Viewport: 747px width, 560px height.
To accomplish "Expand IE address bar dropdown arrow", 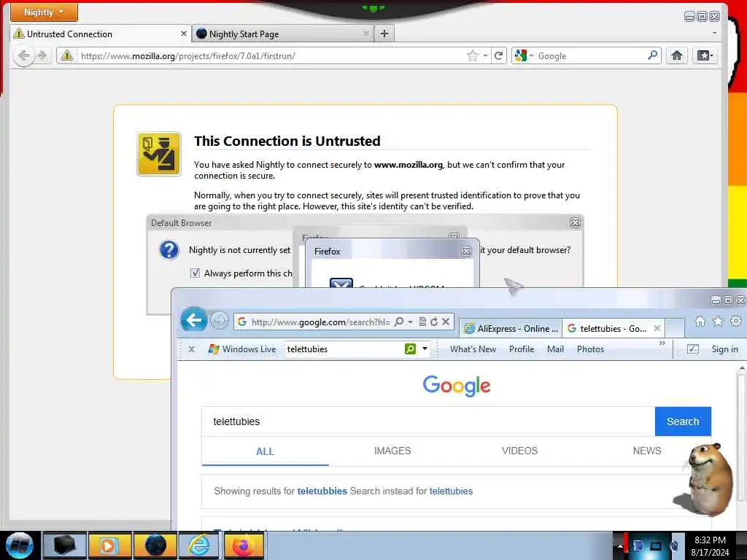I will [x=410, y=322].
